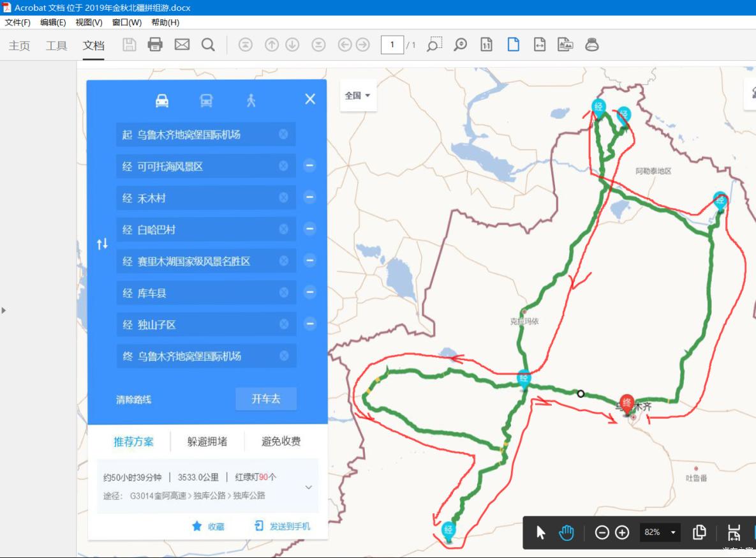Open the Print dialog icon
This screenshot has height=558, width=756.
coord(155,45)
